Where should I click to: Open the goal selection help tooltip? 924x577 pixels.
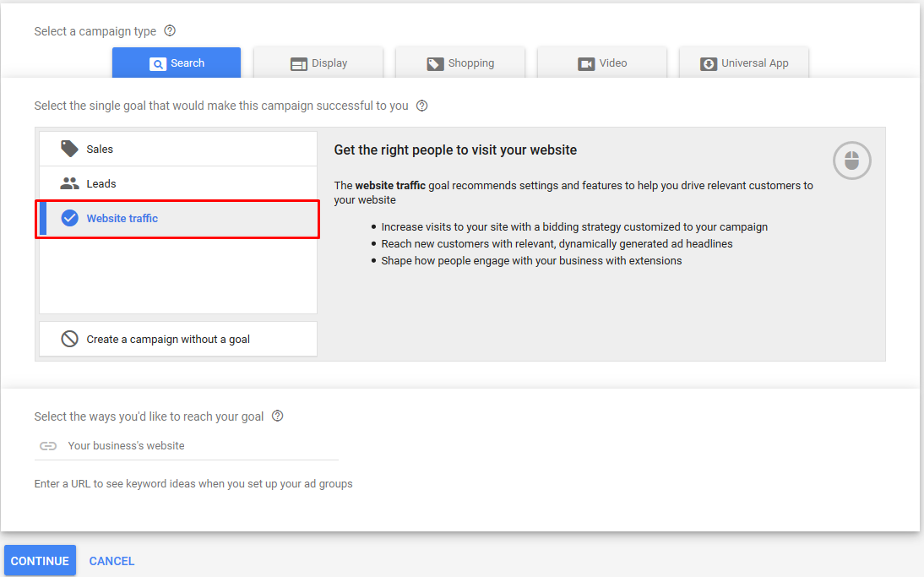421,106
